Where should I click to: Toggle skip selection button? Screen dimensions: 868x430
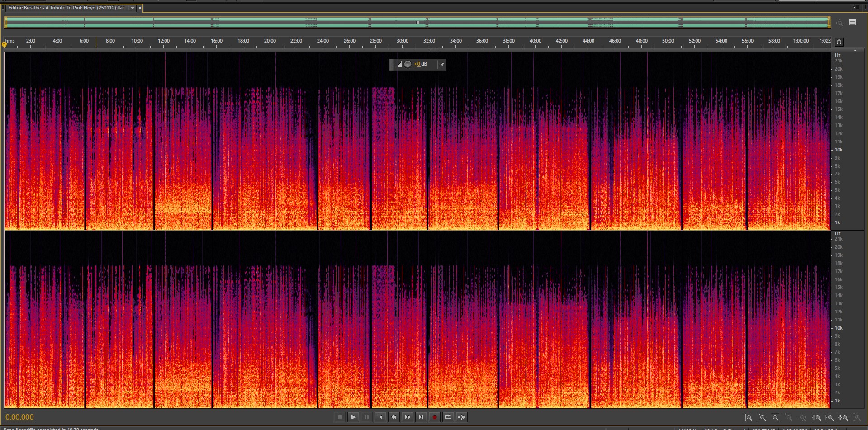point(461,417)
